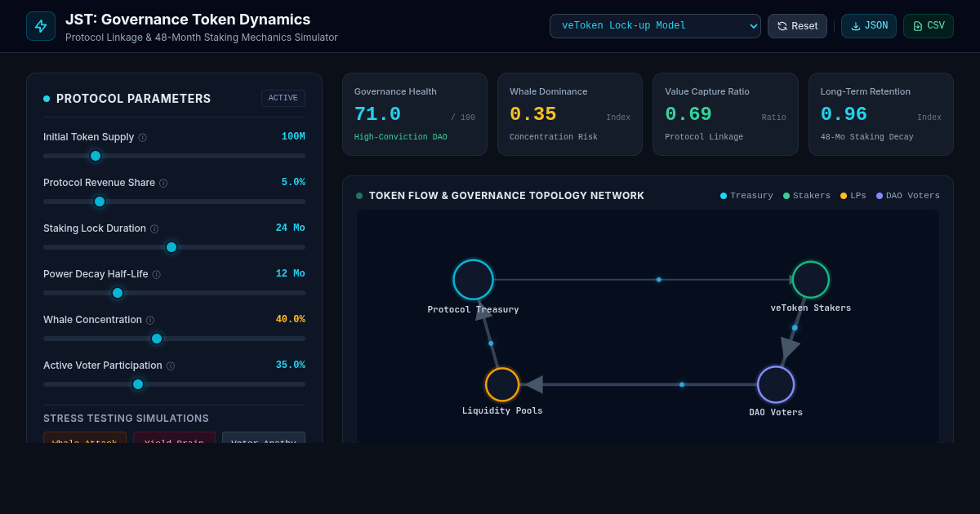Select the Protocol Treasury node
980x514 pixels.
point(474,280)
